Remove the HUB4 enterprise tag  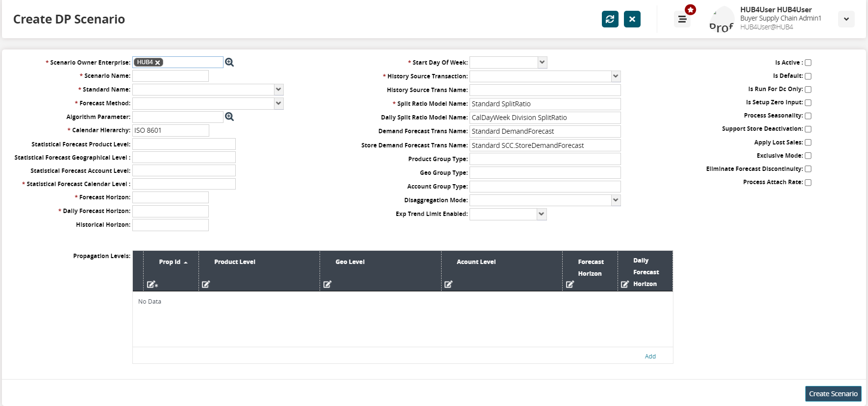tap(158, 62)
